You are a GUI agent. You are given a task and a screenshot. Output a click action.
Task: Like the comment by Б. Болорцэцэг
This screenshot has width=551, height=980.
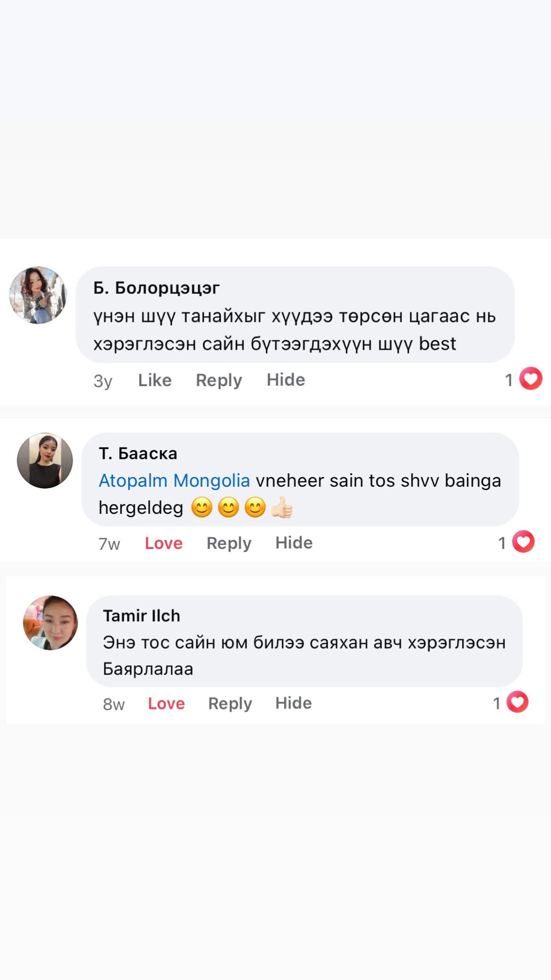pos(155,380)
